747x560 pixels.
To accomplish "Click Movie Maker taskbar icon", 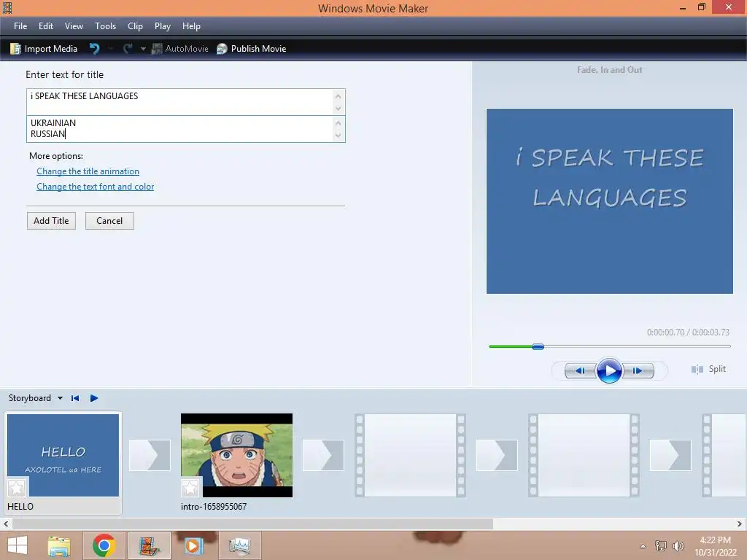I will click(149, 545).
